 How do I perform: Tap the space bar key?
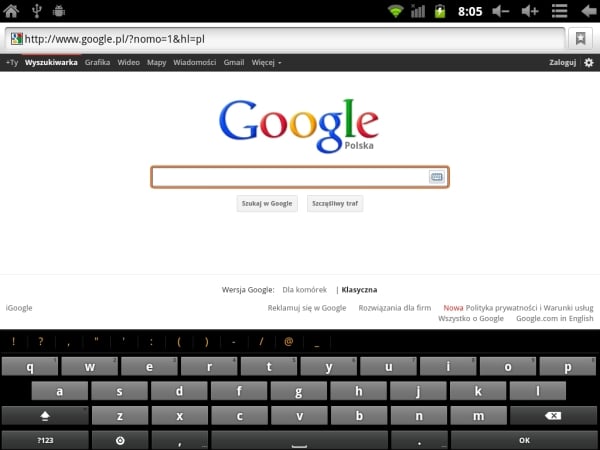pos(299,440)
